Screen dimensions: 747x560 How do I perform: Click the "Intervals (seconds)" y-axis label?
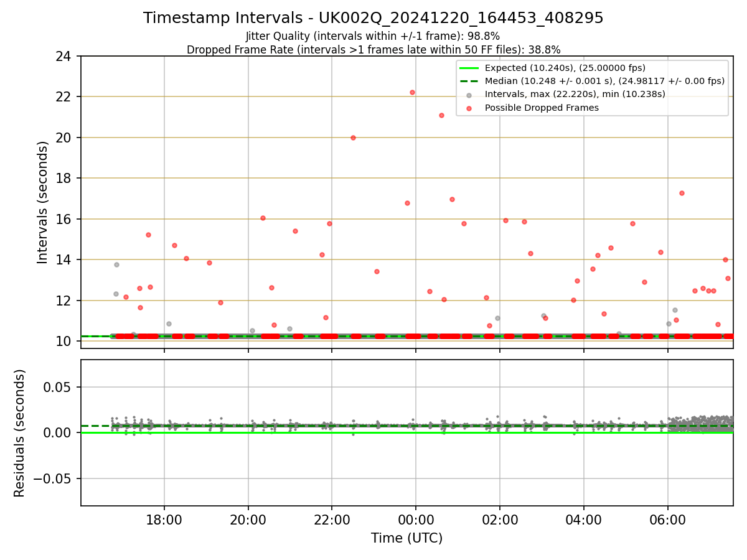point(42,202)
